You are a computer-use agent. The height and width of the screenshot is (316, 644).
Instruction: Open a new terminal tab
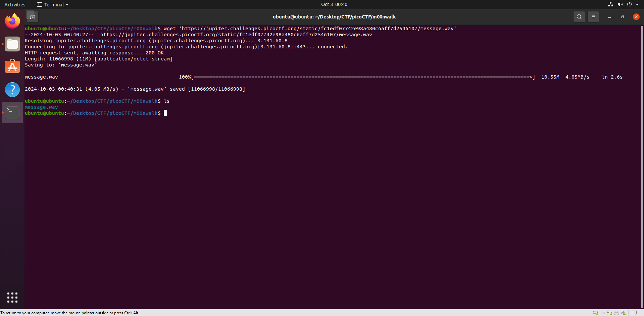pyautogui.click(x=33, y=17)
